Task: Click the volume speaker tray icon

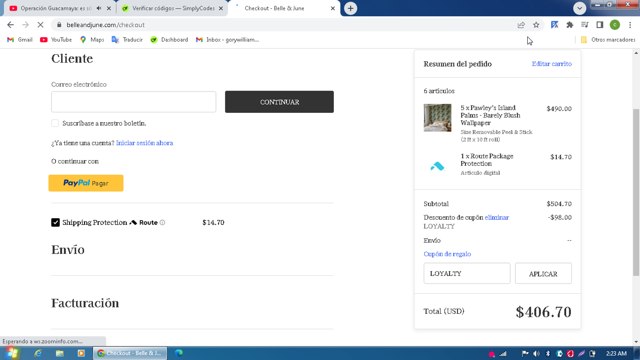Action: (536, 353)
